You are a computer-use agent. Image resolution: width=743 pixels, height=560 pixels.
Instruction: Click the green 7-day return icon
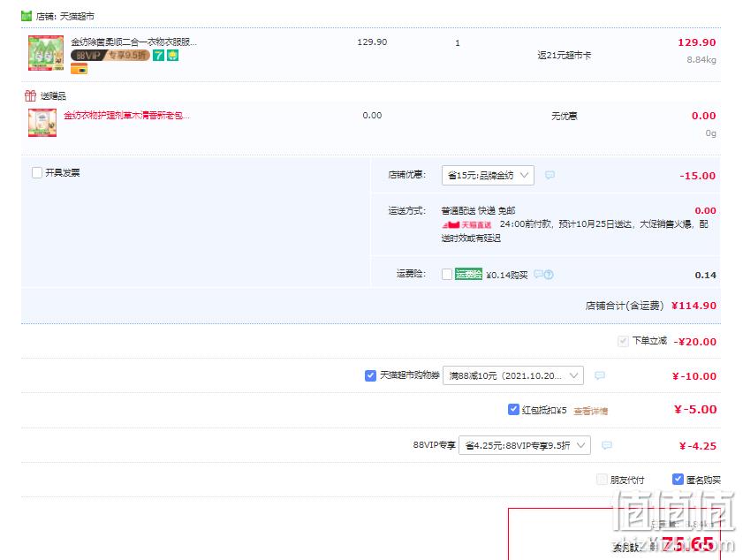pos(158,56)
